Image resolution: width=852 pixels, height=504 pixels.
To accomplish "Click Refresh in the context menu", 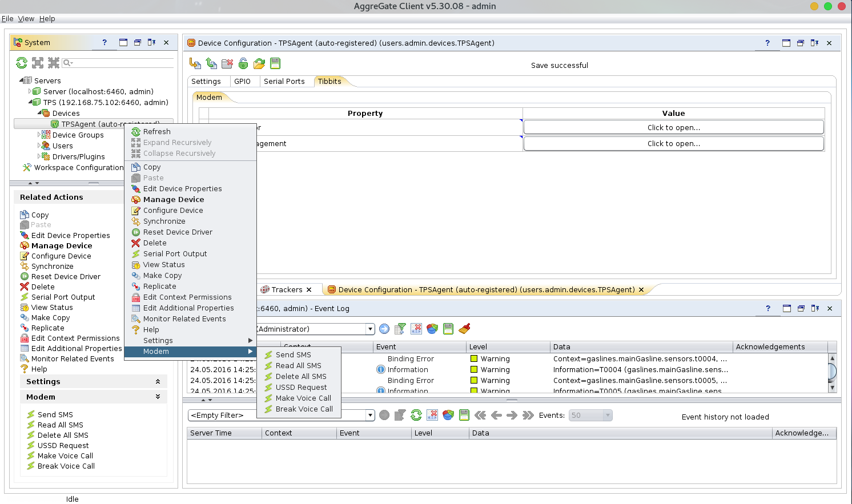I will tap(156, 131).
